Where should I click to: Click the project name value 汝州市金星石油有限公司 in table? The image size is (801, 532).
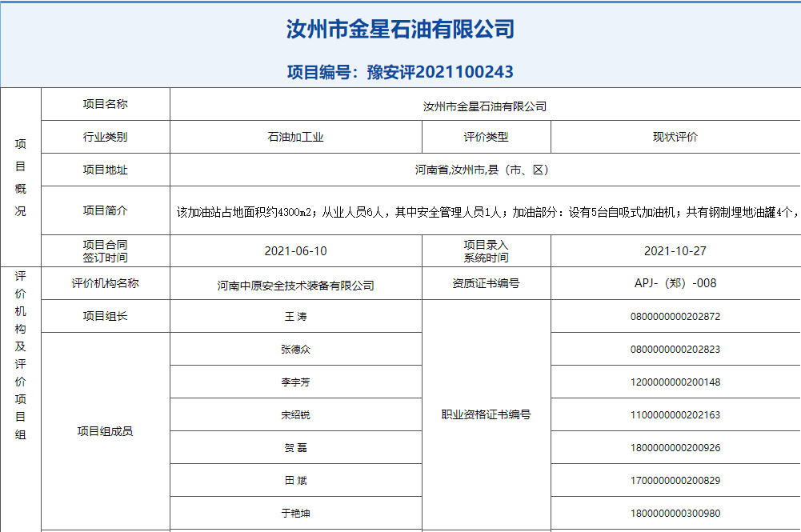pyautogui.click(x=485, y=106)
